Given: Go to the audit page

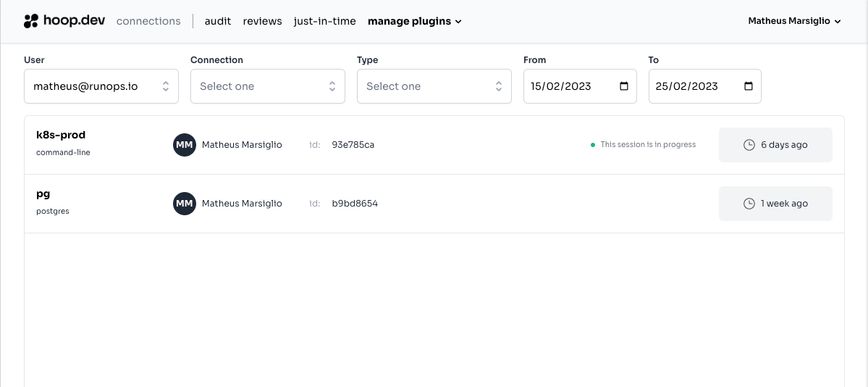Looking at the screenshot, I should click(x=218, y=21).
